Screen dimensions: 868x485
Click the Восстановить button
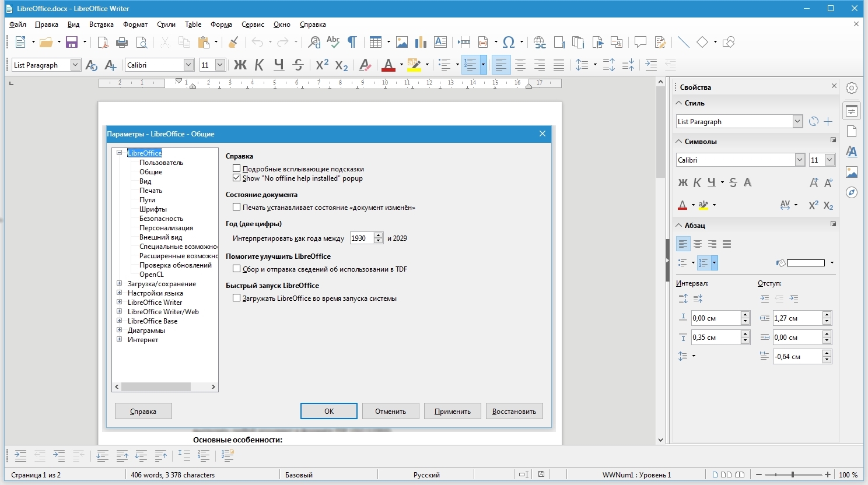[x=514, y=411]
